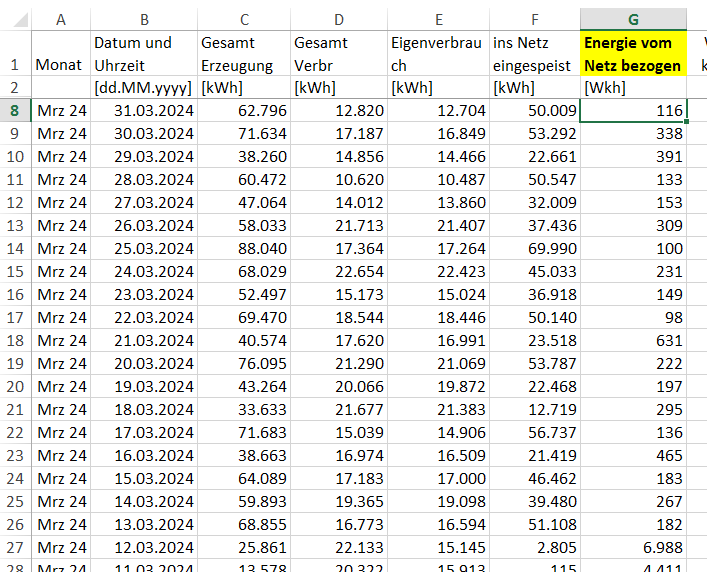The width and height of the screenshot is (707, 572).
Task: Click the 'Eigenverbrauch' header cell
Action: (438, 54)
